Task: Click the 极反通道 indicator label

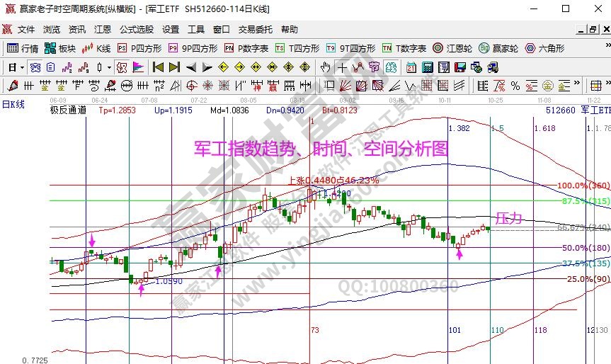Action: (68, 110)
